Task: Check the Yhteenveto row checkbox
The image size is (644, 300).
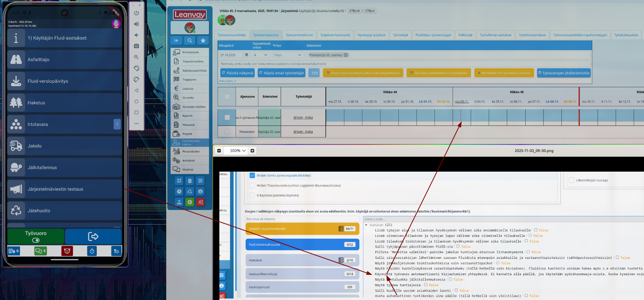Action: click(x=227, y=132)
